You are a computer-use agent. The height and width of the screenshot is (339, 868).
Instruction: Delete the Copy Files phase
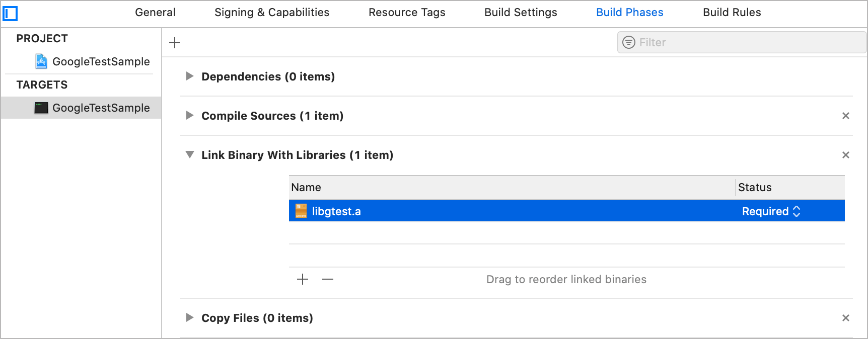pyautogui.click(x=845, y=318)
